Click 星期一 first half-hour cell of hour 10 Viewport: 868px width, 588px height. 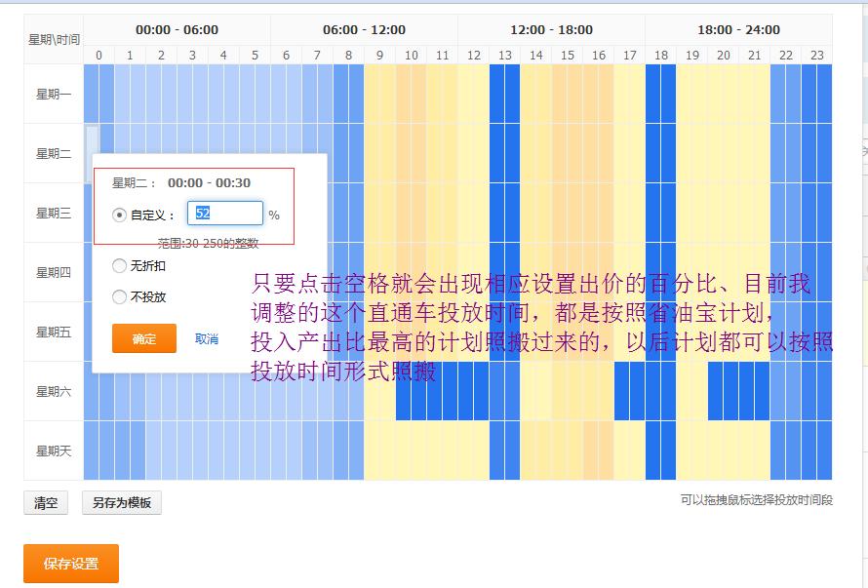[x=404, y=94]
